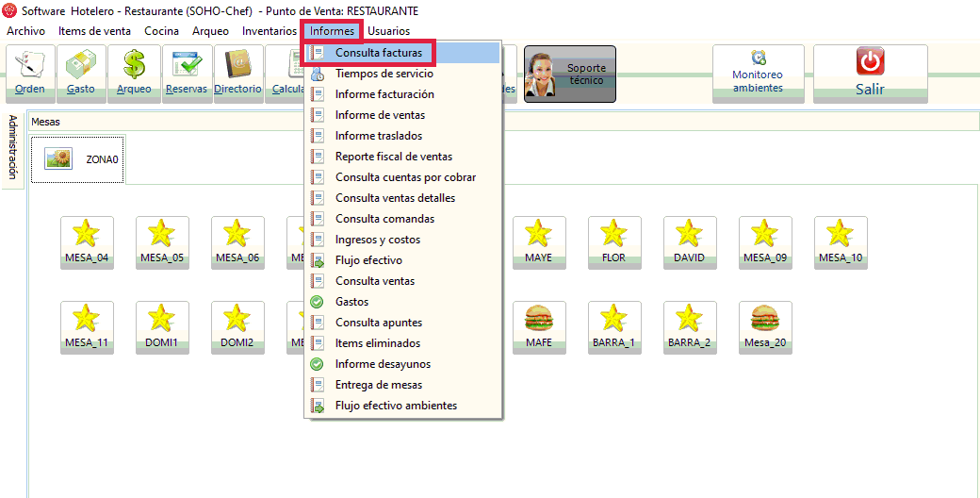
Task: Open the Directorio book icon
Action: pos(237,74)
